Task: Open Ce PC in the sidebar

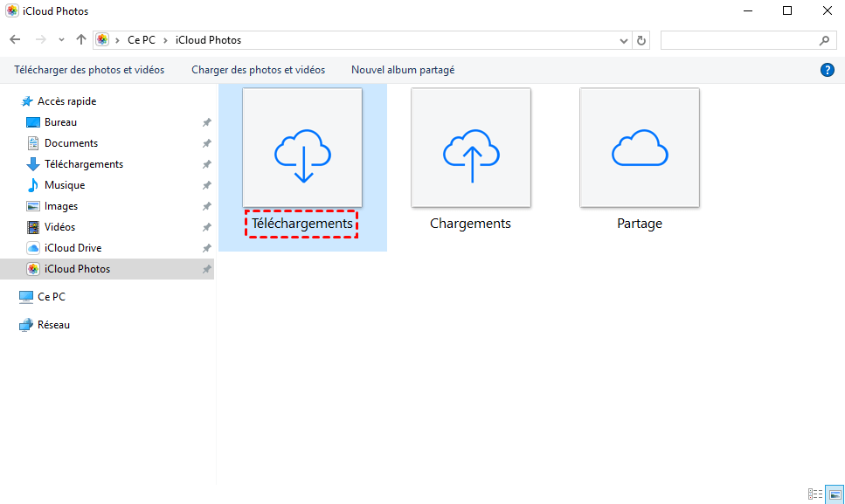Action: pos(52,297)
